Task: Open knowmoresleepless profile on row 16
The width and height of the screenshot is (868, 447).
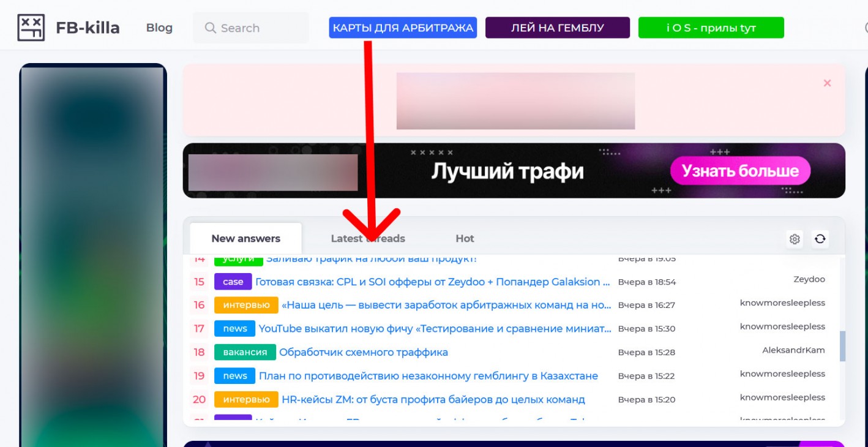Action: point(782,302)
